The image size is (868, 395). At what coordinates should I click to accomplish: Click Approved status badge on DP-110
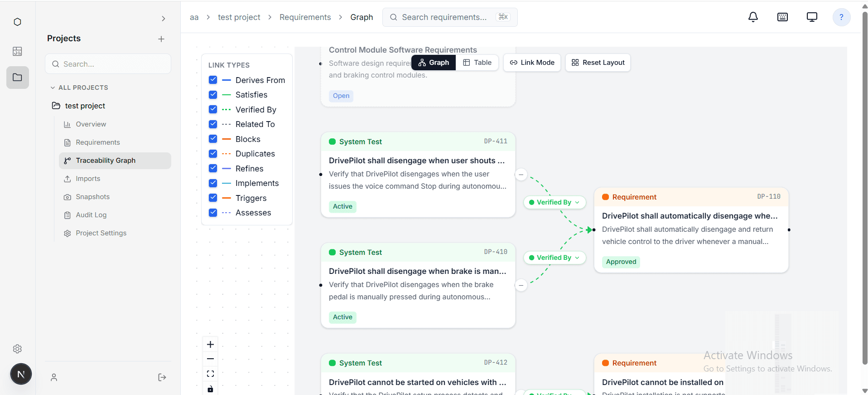point(621,262)
